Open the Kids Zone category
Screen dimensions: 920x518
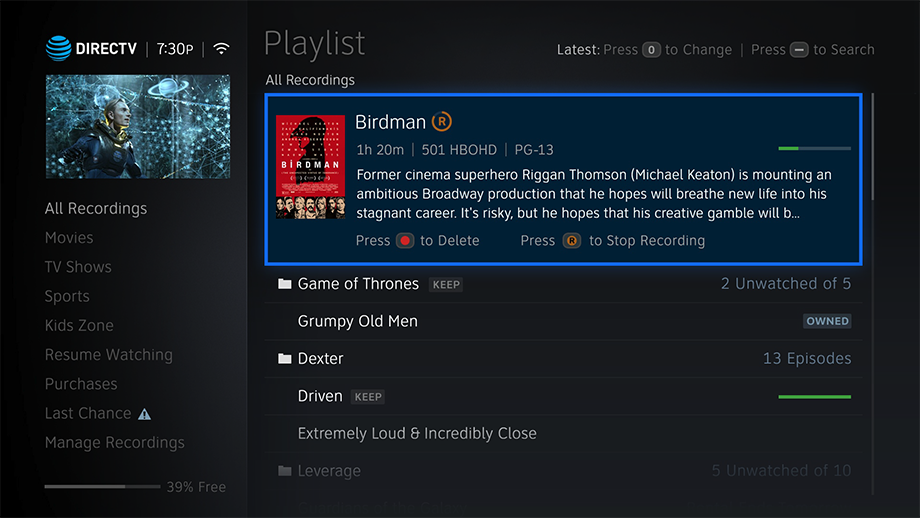click(79, 326)
